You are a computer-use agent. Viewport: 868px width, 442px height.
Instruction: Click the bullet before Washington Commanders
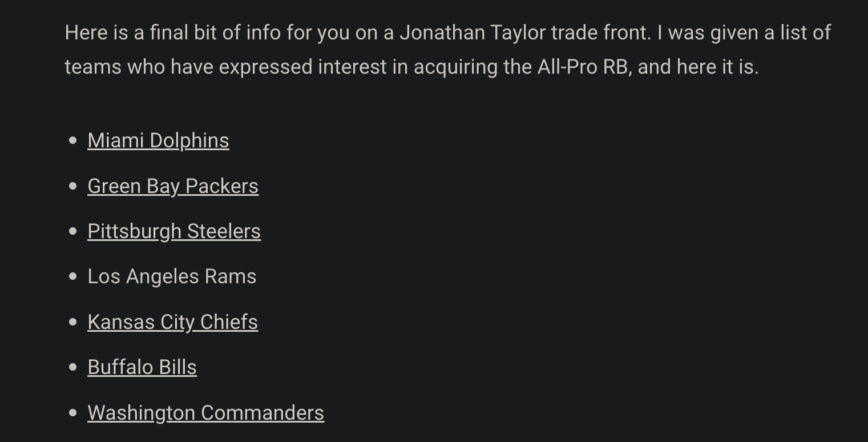click(72, 413)
